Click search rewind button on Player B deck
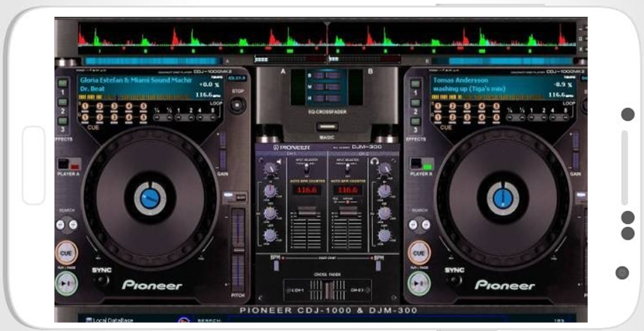The image size is (644, 331). tap(413, 225)
